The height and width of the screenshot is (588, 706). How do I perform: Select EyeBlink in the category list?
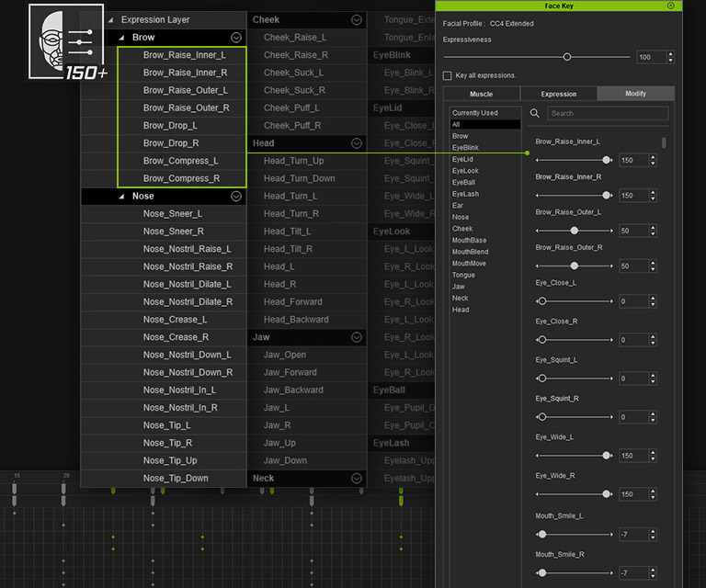click(465, 148)
